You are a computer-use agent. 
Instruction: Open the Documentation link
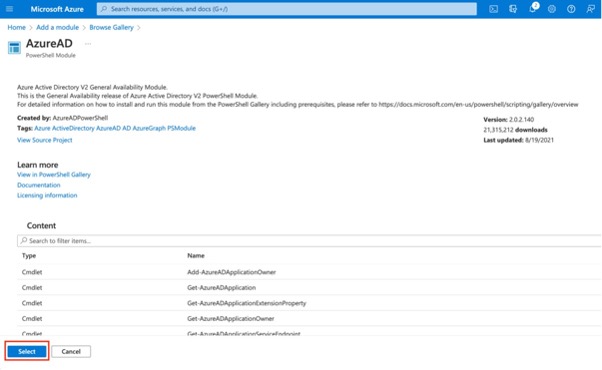pos(38,185)
